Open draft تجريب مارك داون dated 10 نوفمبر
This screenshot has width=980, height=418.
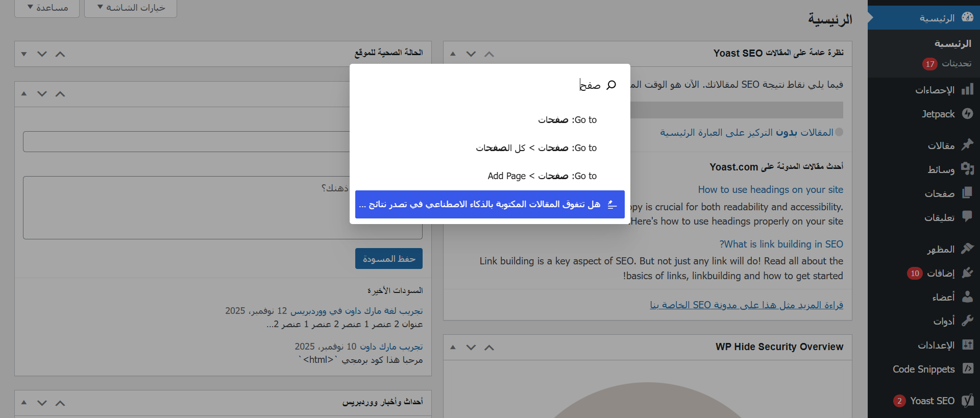click(x=391, y=347)
